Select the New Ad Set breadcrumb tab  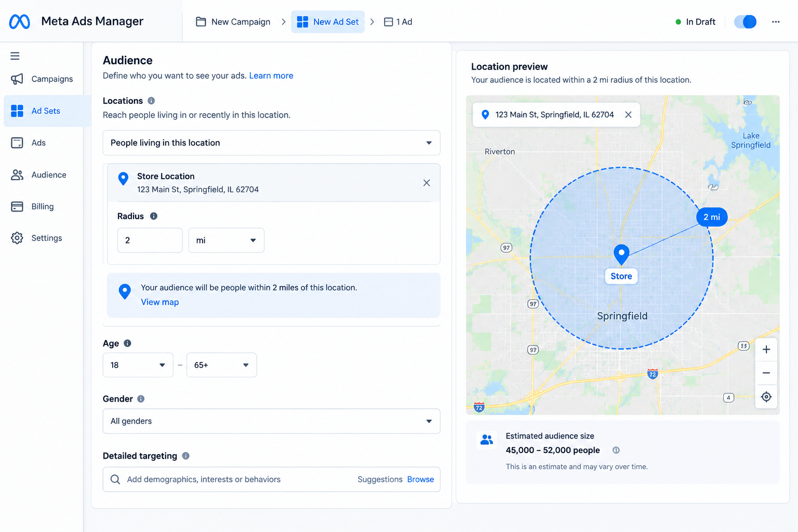(x=328, y=22)
